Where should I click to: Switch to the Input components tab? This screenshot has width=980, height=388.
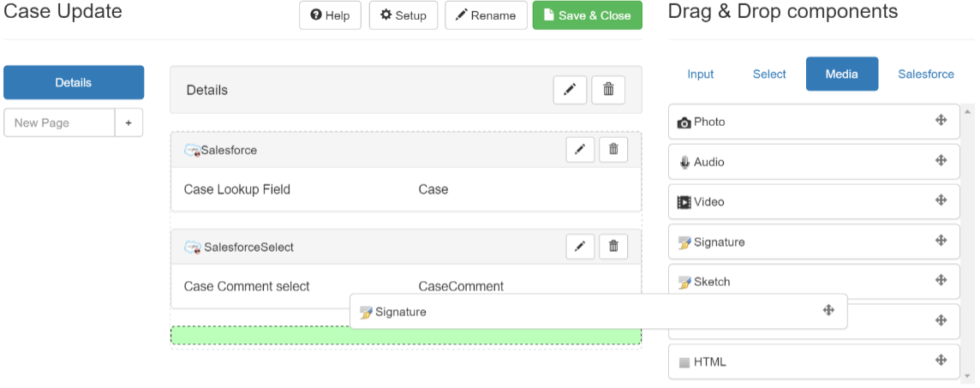point(701,74)
